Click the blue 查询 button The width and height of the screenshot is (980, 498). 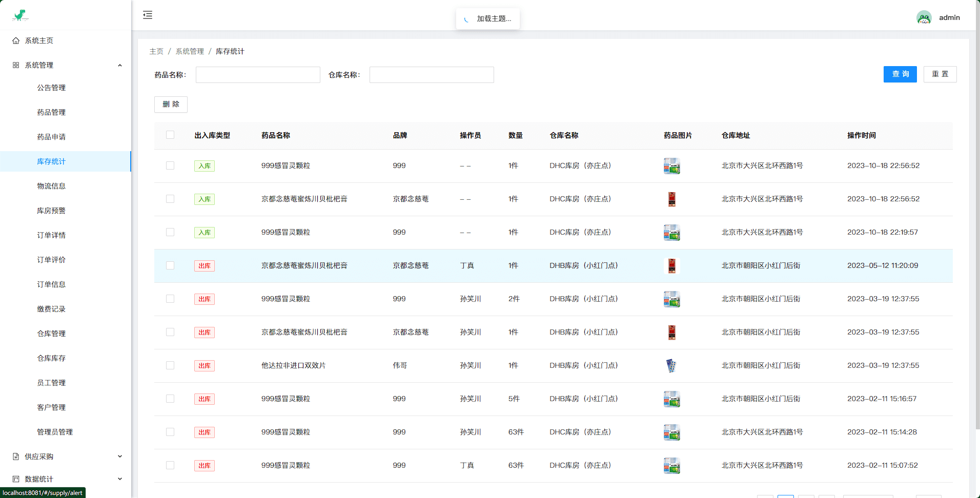point(900,74)
